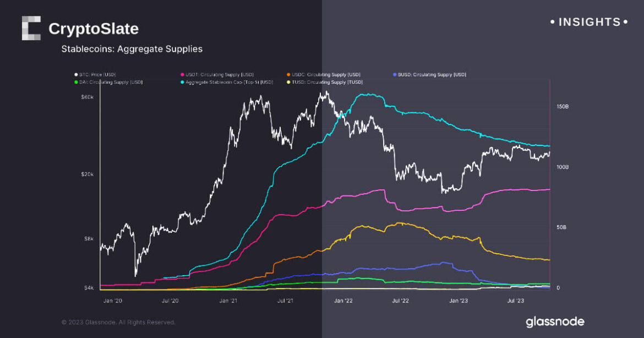Hide the DAI: Circulating Supply series label
This screenshot has height=338, width=644.
pyautogui.click(x=111, y=82)
